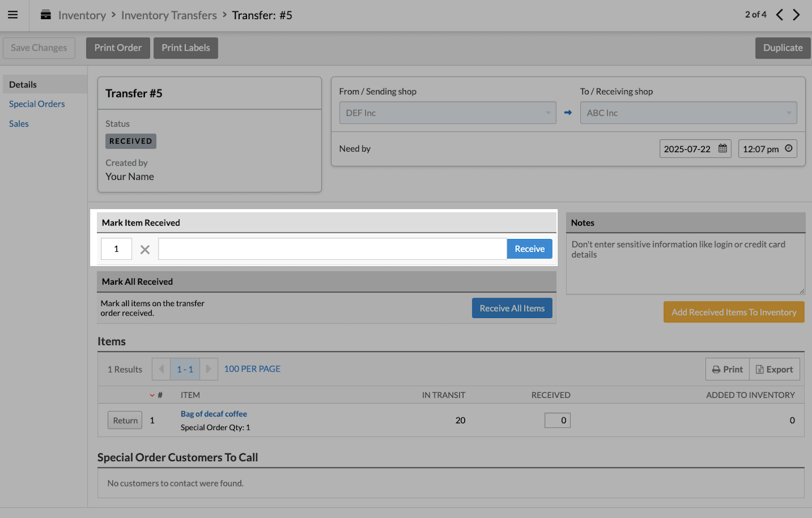Open the Special Orders sidebar tab
Screen dimensions: 812x518
pos(37,104)
